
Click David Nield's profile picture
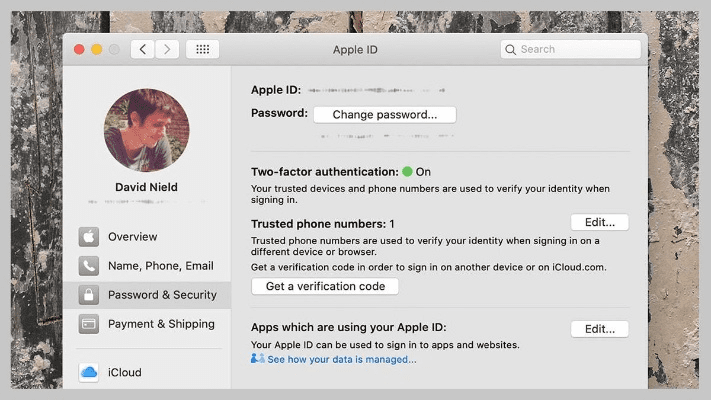[146, 130]
